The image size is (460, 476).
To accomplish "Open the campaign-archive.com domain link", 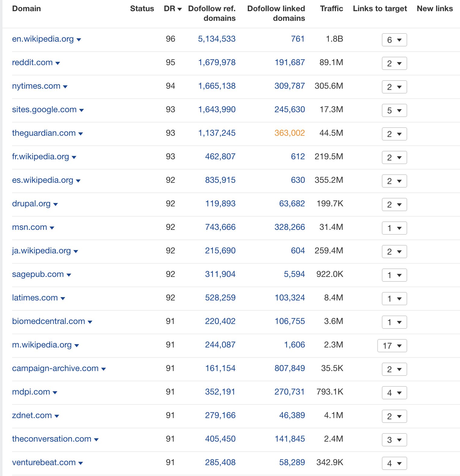I will coord(55,368).
